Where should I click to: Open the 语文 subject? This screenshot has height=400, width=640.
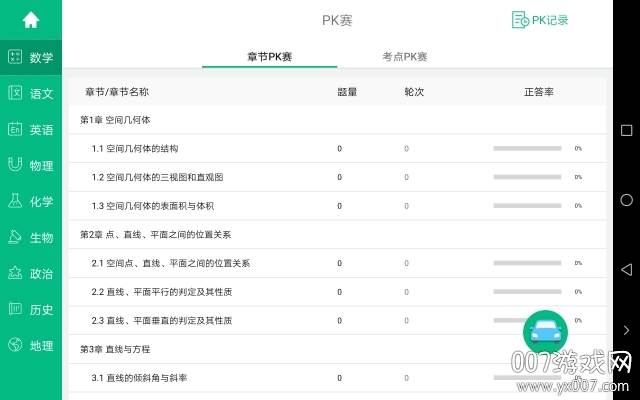point(31,93)
